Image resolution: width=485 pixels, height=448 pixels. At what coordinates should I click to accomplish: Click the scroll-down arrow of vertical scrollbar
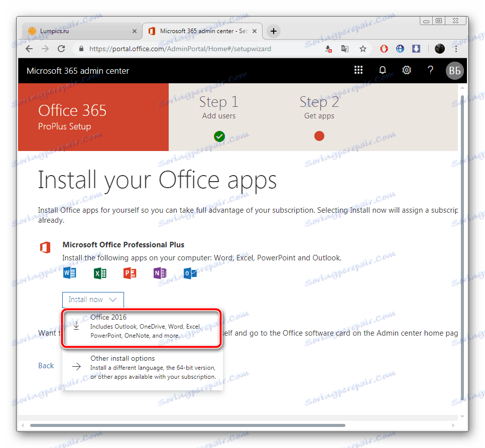(462, 416)
